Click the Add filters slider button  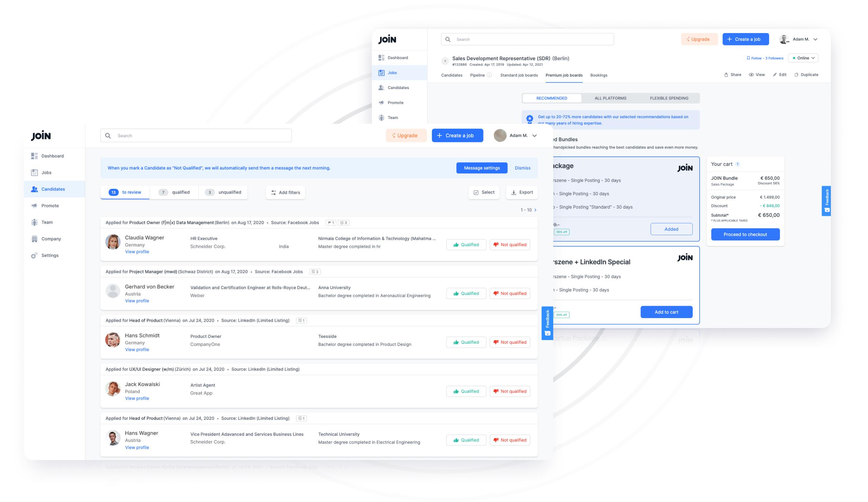point(285,193)
